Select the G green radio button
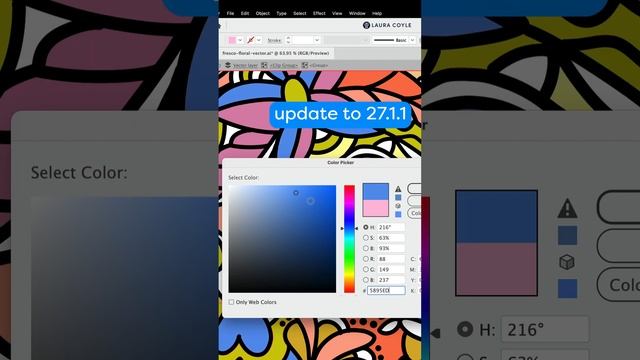This screenshot has height=360, width=640. pyautogui.click(x=366, y=269)
